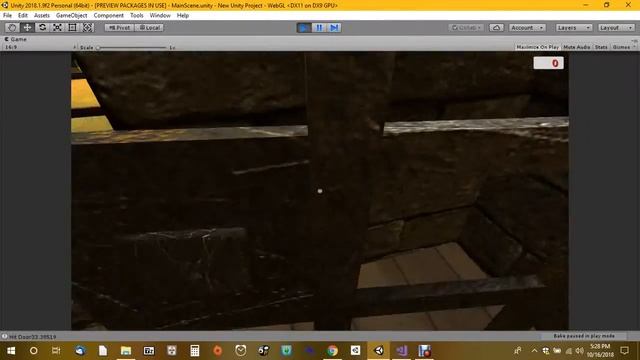Open the Tools menu
The image size is (640, 360).
[137, 16]
